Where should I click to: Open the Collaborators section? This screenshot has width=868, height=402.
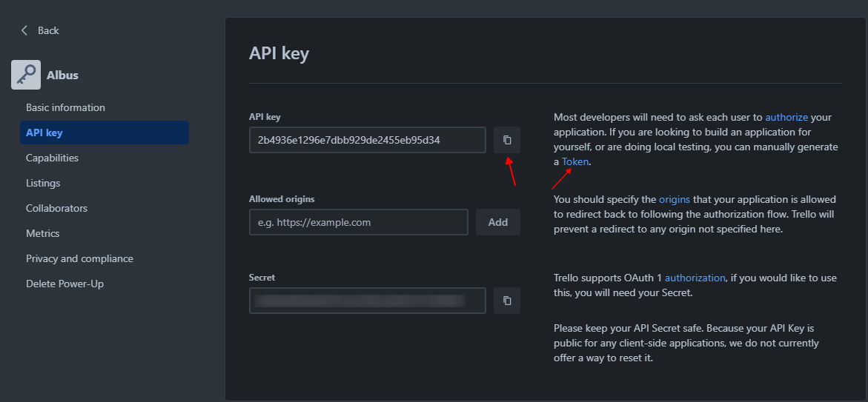(56, 208)
